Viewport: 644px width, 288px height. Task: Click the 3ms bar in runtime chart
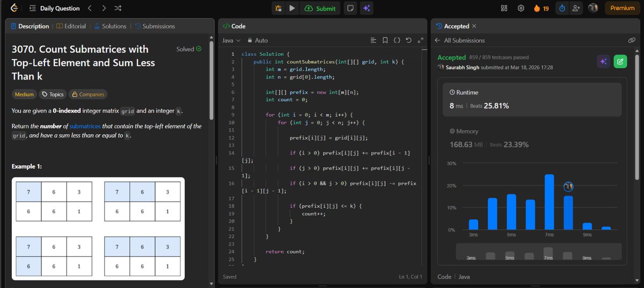click(x=473, y=225)
